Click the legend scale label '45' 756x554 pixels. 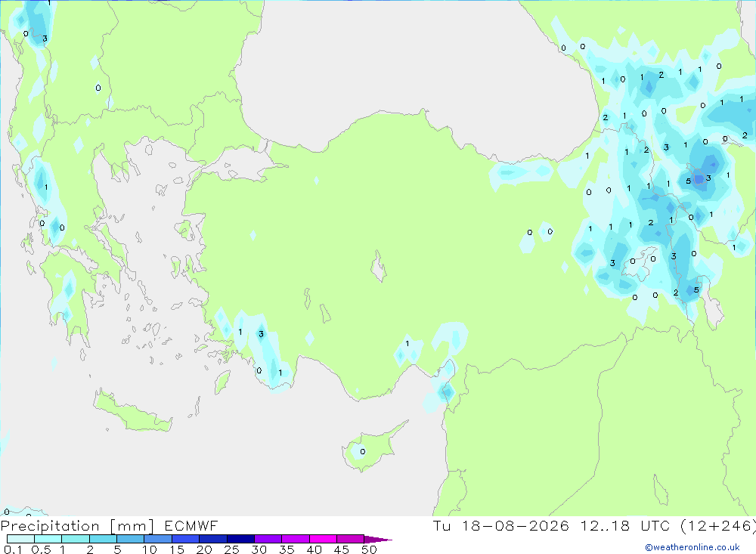point(342,549)
